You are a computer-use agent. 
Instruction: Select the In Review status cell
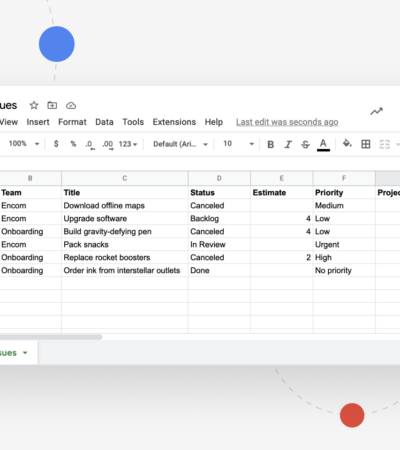219,244
